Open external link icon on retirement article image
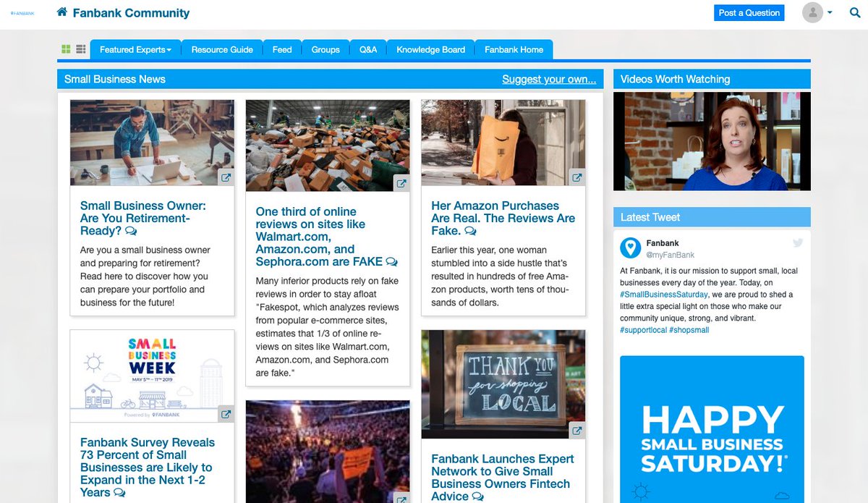Image resolution: width=868 pixels, height=503 pixels. (226, 177)
